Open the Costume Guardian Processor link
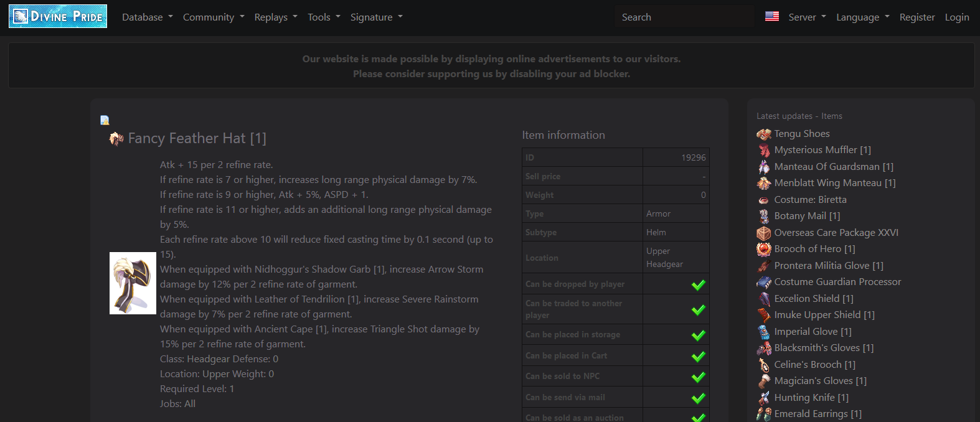The image size is (980, 422). pyautogui.click(x=837, y=282)
